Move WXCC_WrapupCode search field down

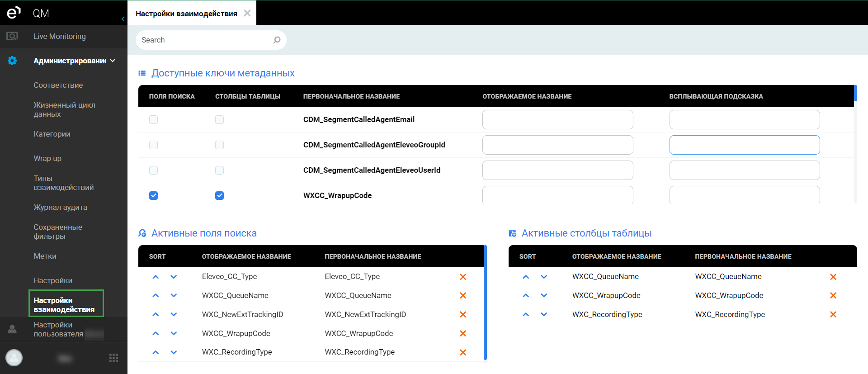coord(174,333)
